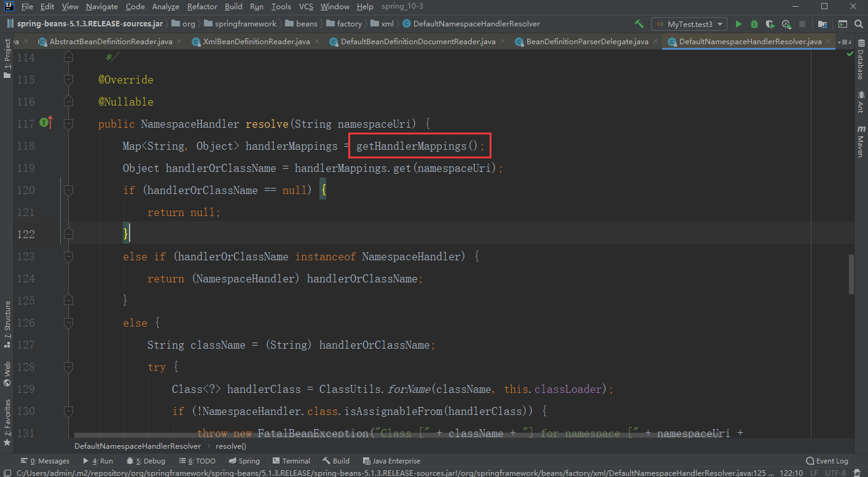Click the LF line separator indicator
The image size is (868, 477).
[x=814, y=473]
